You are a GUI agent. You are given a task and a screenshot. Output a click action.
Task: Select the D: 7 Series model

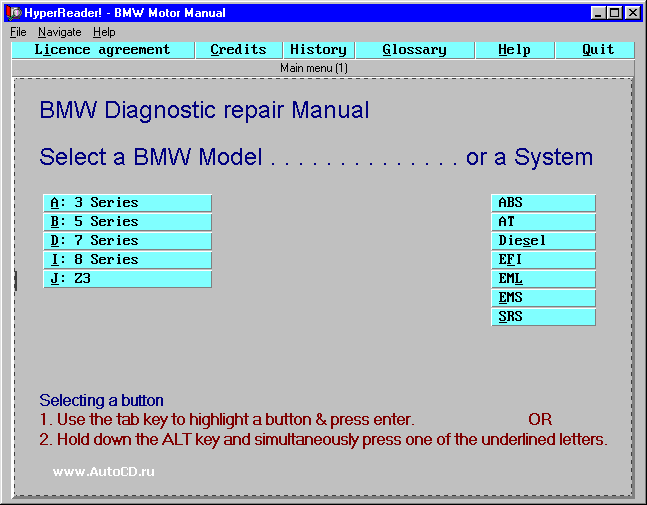point(128,241)
